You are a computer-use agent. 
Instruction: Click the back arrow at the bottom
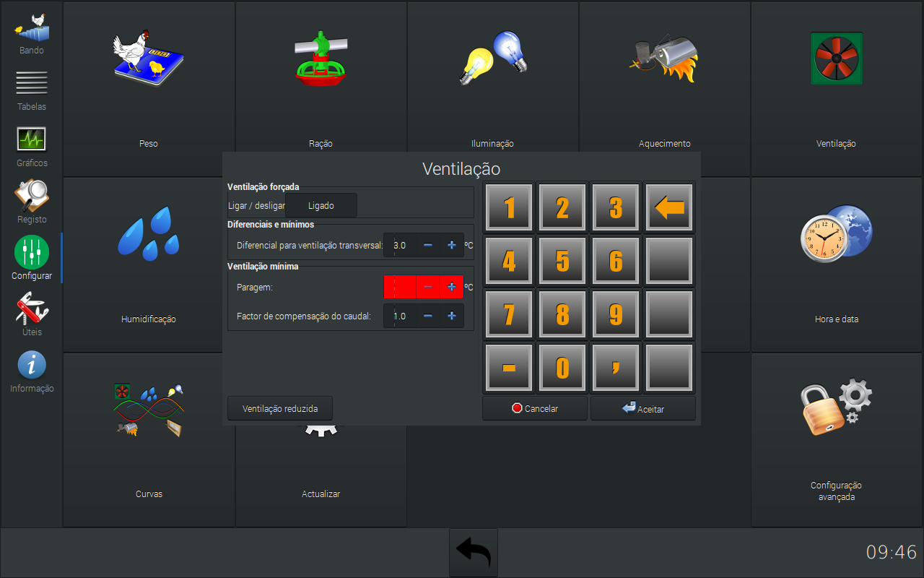point(474,553)
